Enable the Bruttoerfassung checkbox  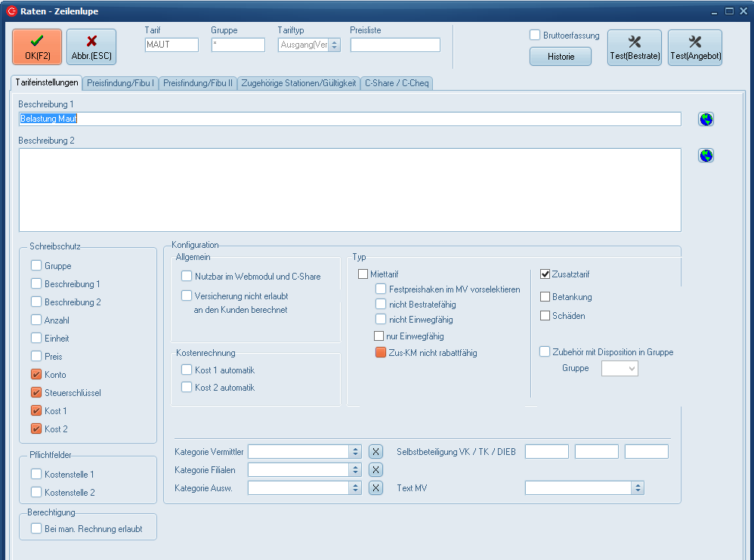(535, 36)
